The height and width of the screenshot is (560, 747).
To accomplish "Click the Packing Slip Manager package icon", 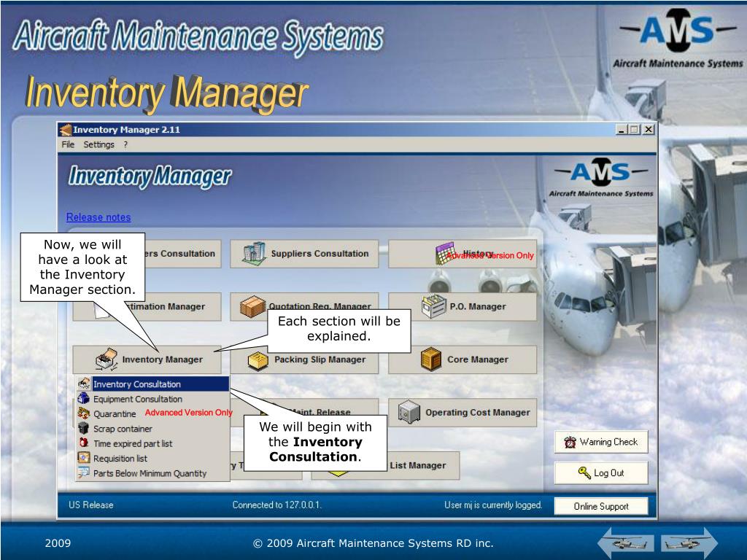I will pos(258,361).
